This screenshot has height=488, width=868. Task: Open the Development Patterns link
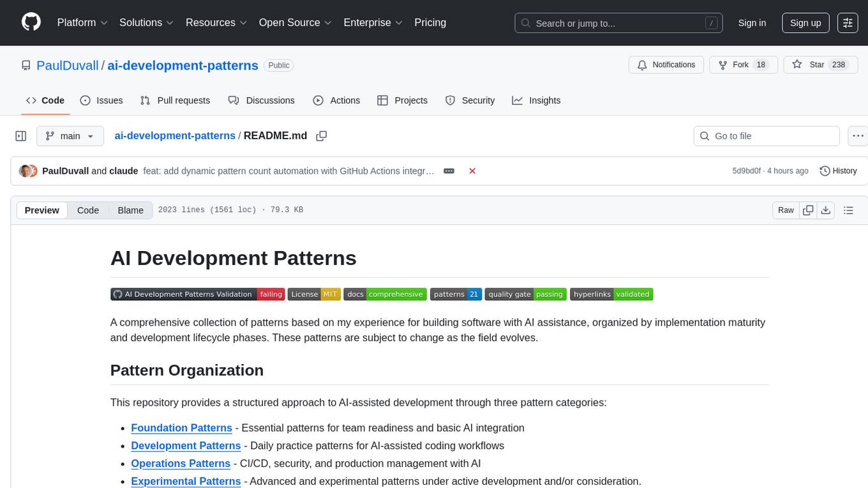[x=186, y=446]
